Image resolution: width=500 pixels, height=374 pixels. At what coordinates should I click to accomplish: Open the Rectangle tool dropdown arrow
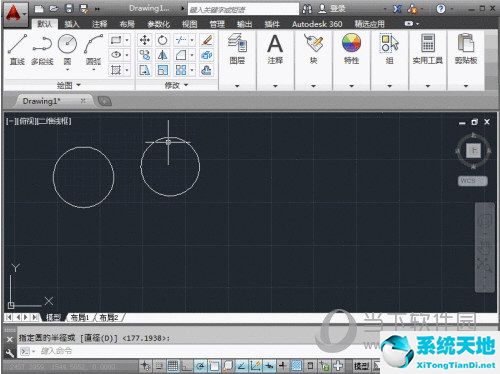[x=127, y=40]
